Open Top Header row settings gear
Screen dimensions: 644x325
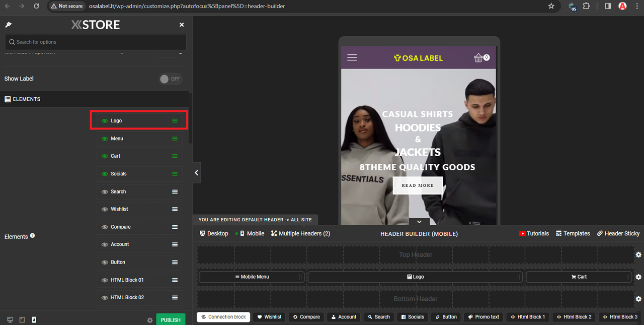[x=638, y=255]
